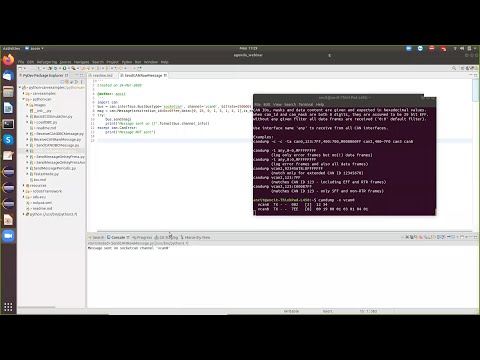
Task: Open the zoom app menu dropdown in top panel
Action: click(34, 49)
